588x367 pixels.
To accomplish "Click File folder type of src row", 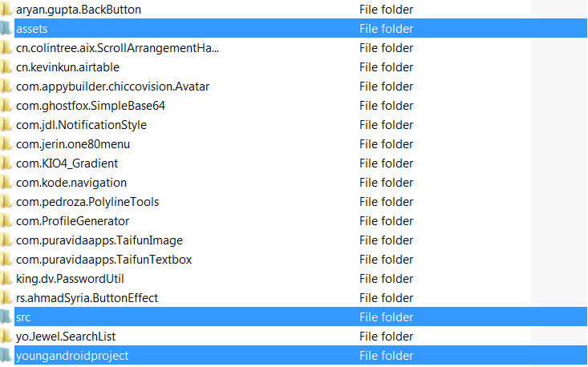I will 386,317.
